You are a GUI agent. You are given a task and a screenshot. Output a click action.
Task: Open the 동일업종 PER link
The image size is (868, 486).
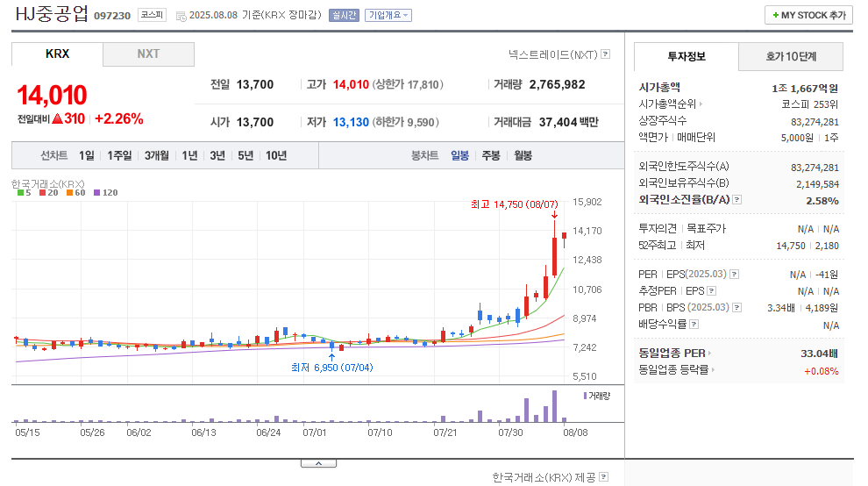pyautogui.click(x=676, y=354)
